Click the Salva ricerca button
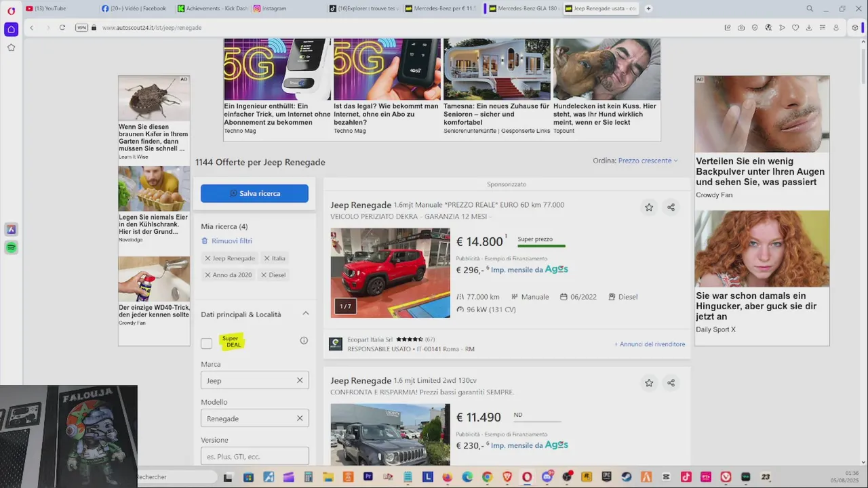 [254, 193]
